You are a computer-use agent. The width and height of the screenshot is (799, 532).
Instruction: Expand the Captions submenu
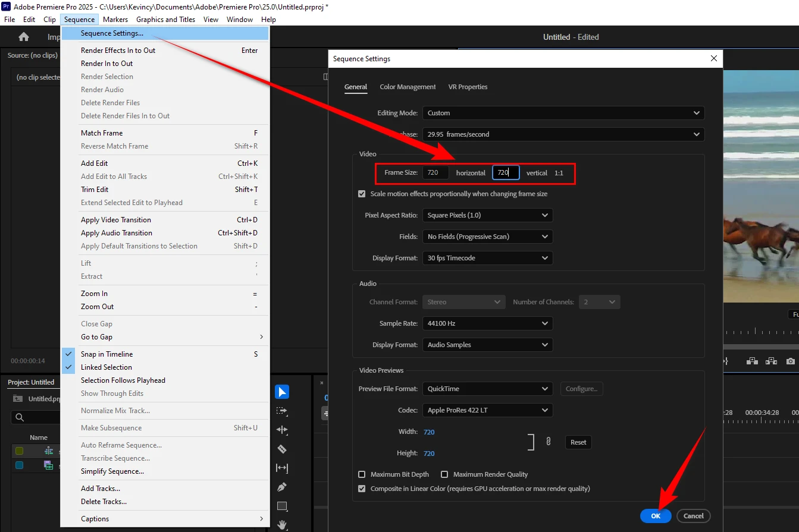pos(165,519)
